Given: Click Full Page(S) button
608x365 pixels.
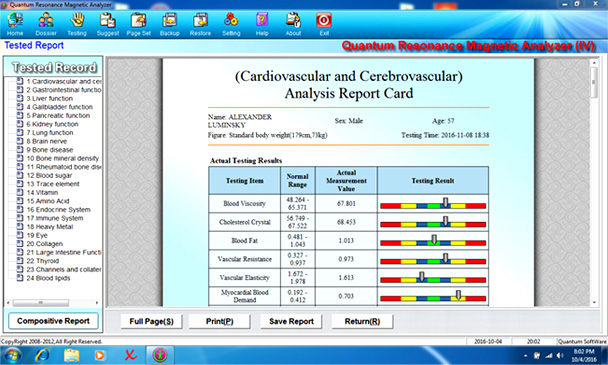Looking at the screenshot, I should [x=151, y=322].
